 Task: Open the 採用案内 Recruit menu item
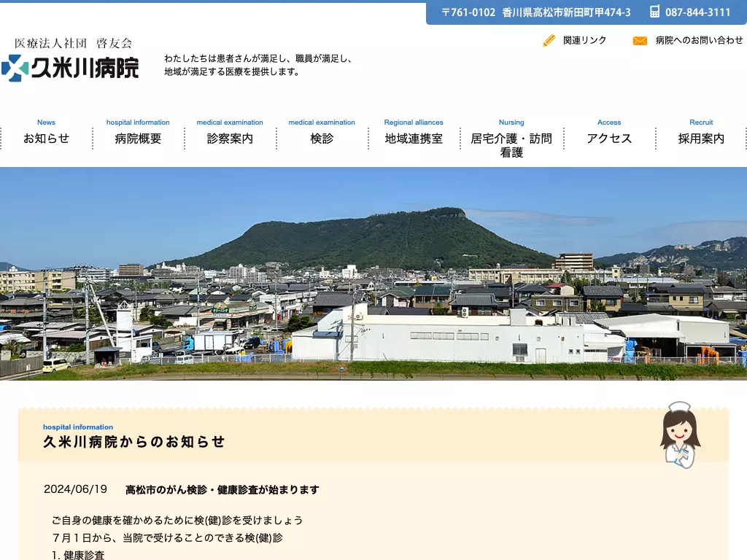(701, 133)
